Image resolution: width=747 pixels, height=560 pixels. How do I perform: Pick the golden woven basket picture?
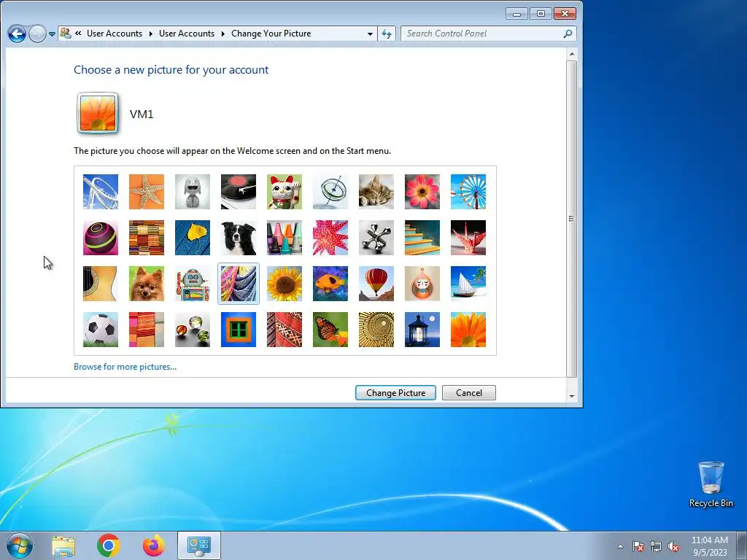click(x=376, y=330)
